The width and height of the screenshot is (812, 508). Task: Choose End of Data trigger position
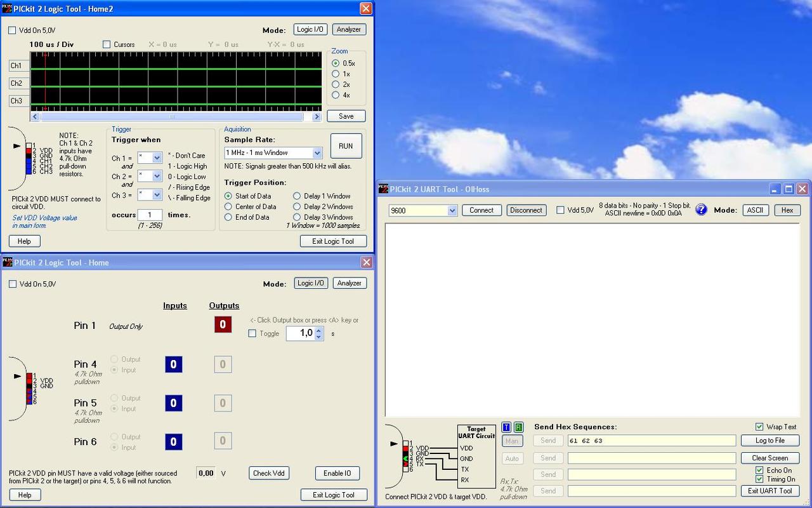pos(228,217)
